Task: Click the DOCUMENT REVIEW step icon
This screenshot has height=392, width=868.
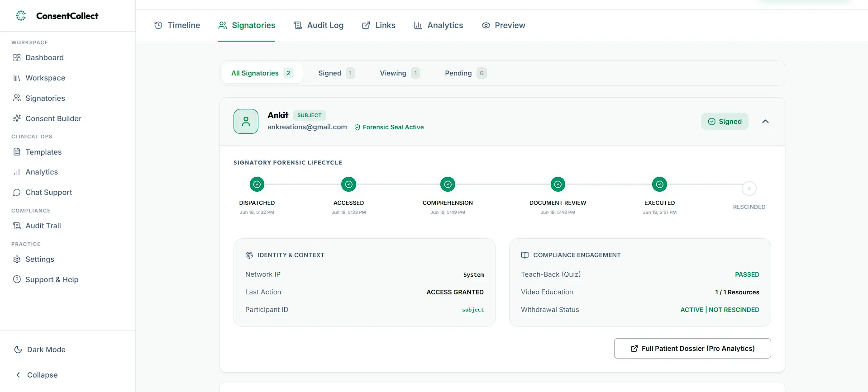Action: point(558,184)
